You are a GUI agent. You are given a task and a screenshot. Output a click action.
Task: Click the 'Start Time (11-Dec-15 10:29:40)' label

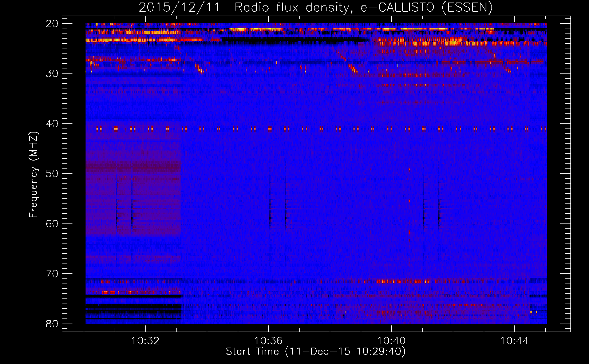316,352
